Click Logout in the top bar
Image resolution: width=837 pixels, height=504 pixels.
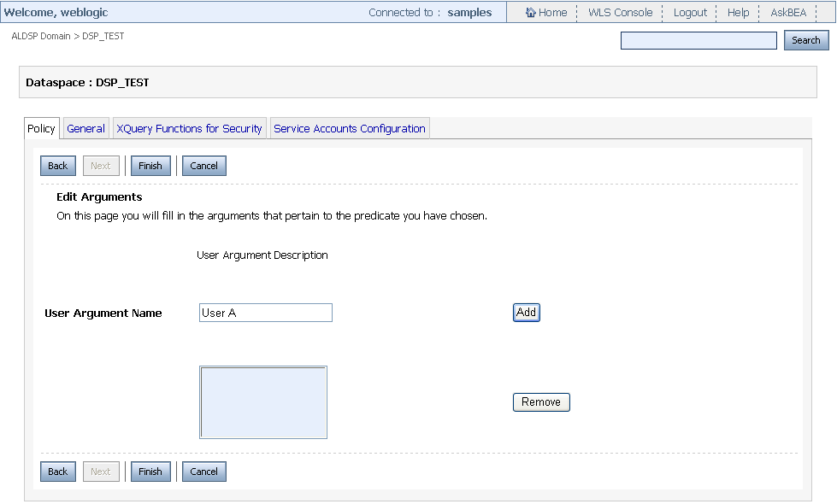(x=690, y=12)
